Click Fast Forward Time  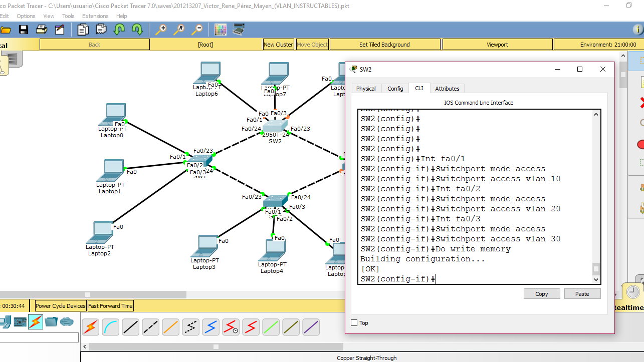tap(111, 306)
